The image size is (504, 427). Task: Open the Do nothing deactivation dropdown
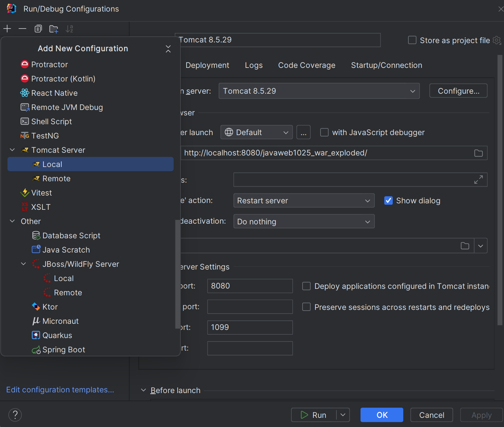click(304, 221)
